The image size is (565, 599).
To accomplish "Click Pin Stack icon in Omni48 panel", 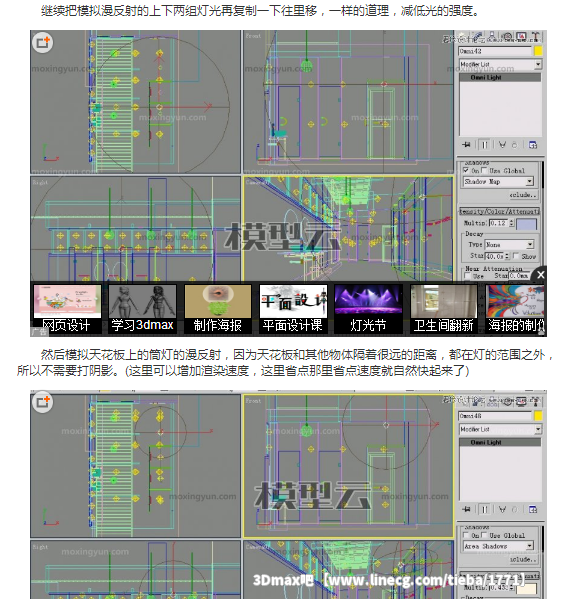I will click(466, 509).
